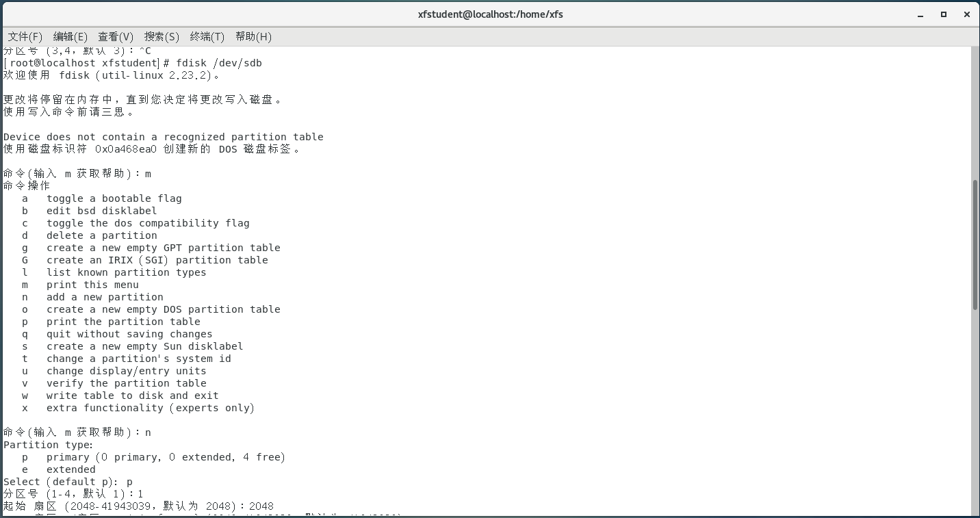980x518 pixels.
Task: Click 'Select (default p): p' line
Action: point(68,482)
